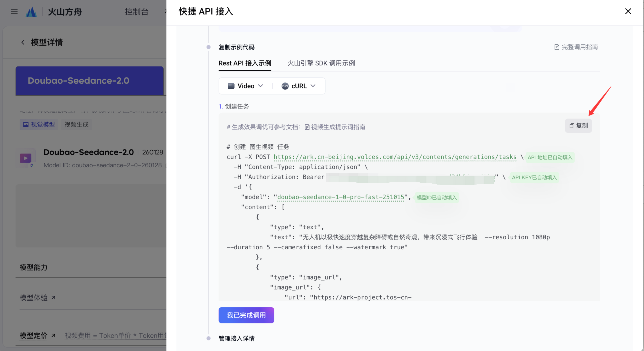Click the 模型ID已自动填入 badge
Image resolution: width=644 pixels, height=351 pixels.
(437, 197)
